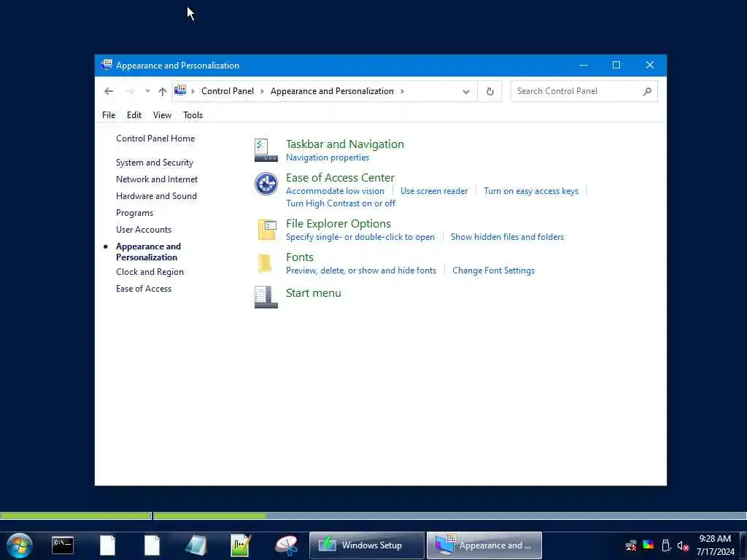Select System and Security category

155,163
